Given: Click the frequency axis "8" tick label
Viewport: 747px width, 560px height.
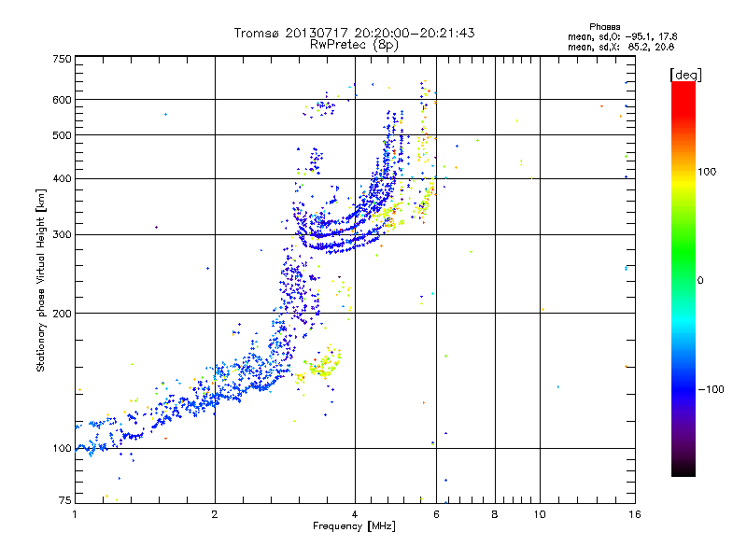Looking at the screenshot, I should 495,514.
